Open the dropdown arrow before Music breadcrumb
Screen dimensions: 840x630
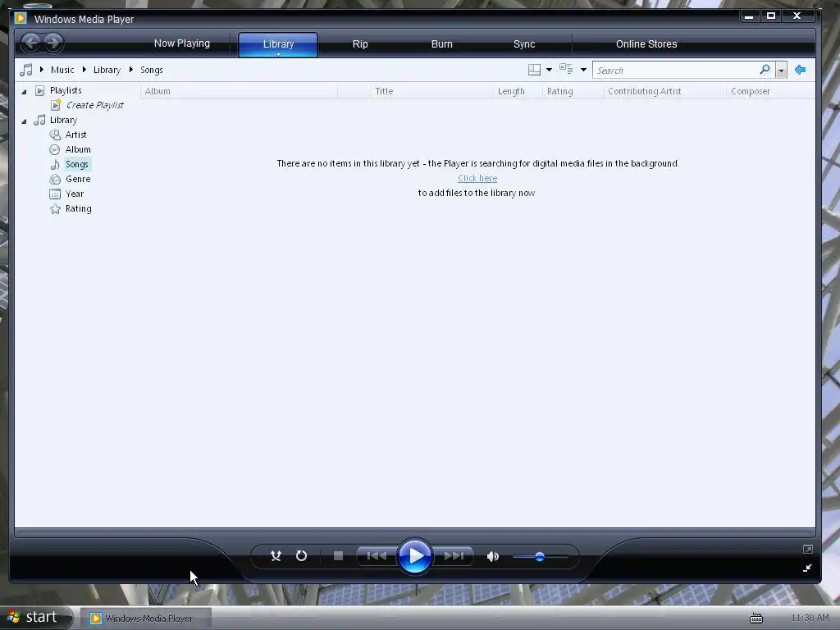pyautogui.click(x=41, y=70)
